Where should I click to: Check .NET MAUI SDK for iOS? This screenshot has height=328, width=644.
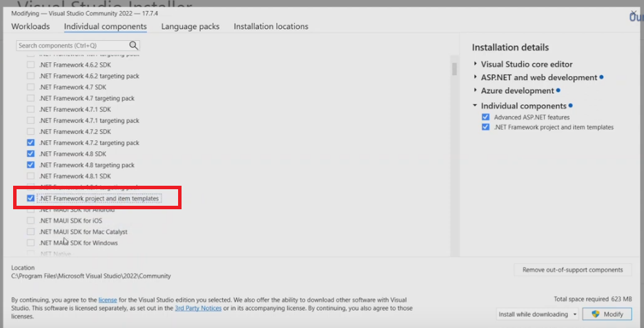click(x=31, y=220)
